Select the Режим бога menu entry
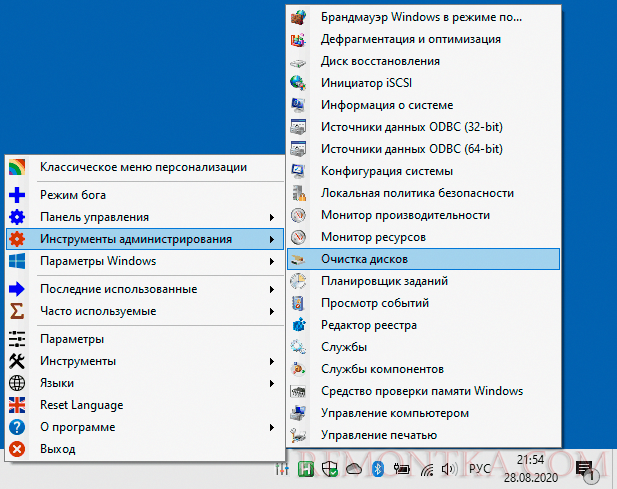 point(145,195)
